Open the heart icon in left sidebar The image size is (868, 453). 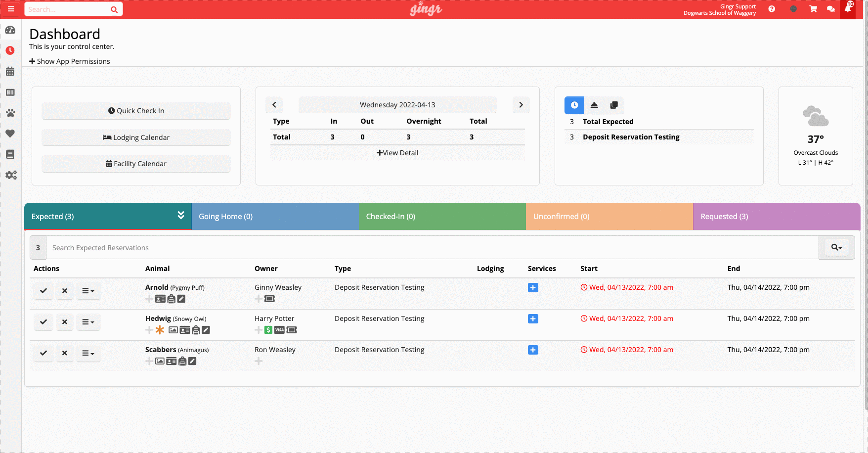(x=10, y=134)
